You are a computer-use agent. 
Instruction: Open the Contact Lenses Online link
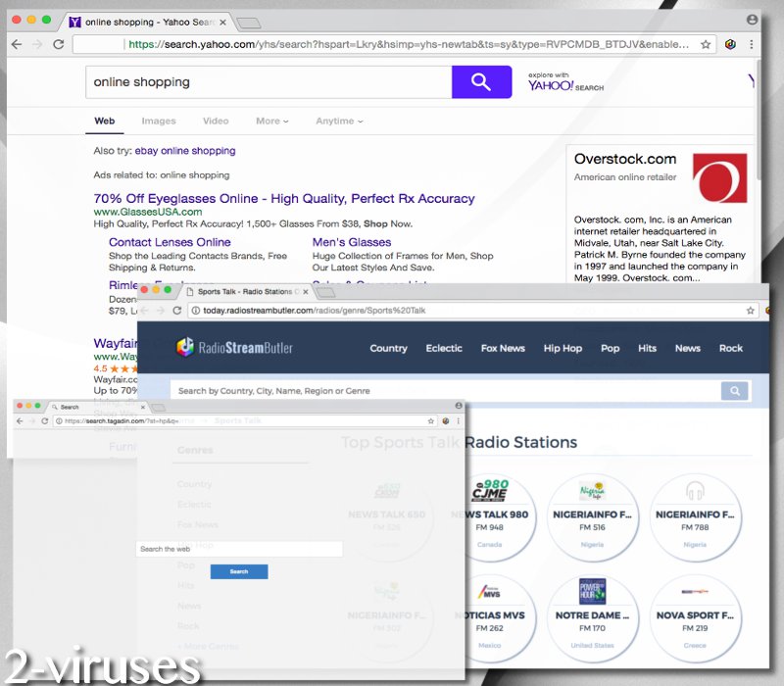[170, 242]
